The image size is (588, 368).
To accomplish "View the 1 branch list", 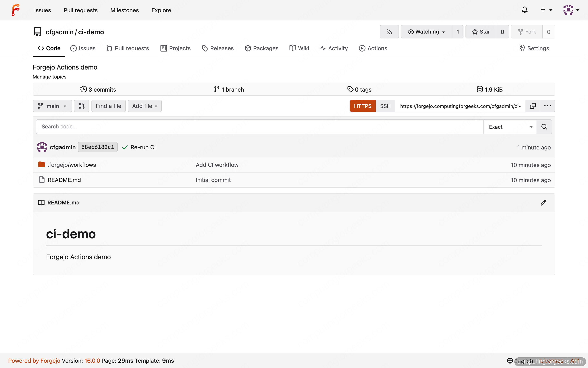I will [x=229, y=90].
